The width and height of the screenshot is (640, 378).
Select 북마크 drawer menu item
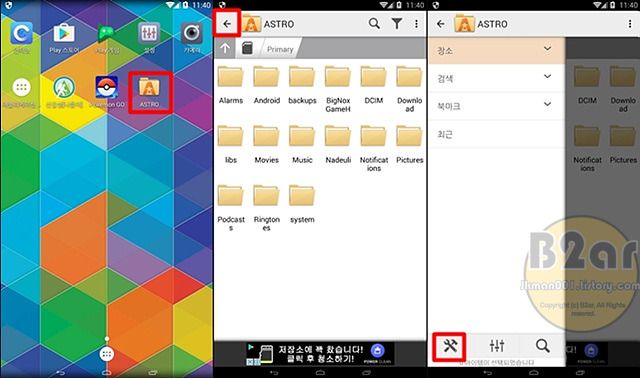pyautogui.click(x=497, y=106)
